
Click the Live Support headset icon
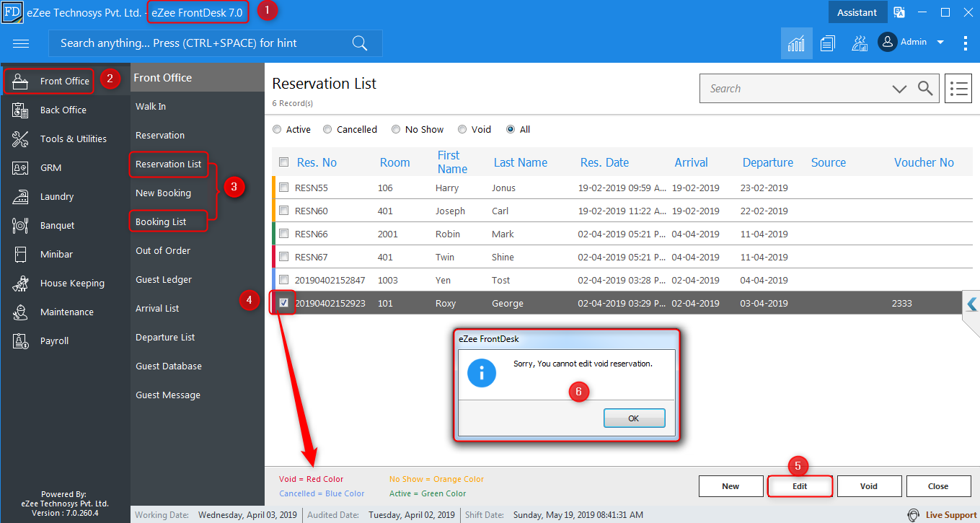coord(914,515)
